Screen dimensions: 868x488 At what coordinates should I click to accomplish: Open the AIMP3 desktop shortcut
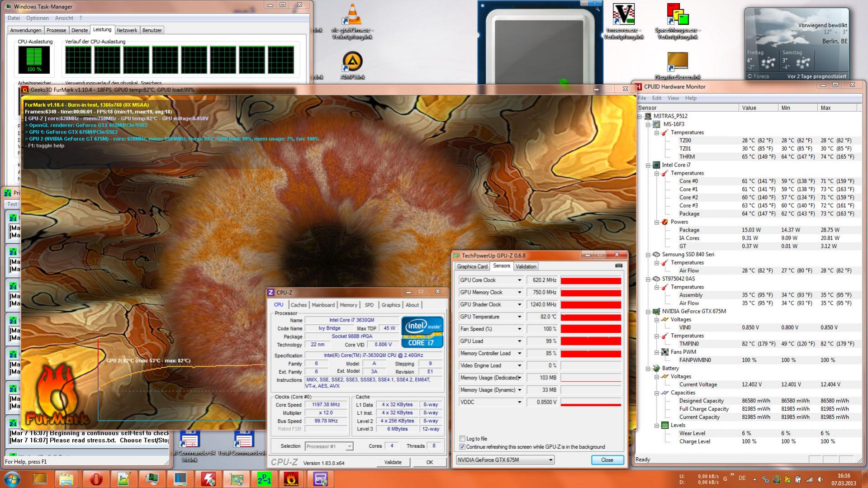[x=352, y=66]
